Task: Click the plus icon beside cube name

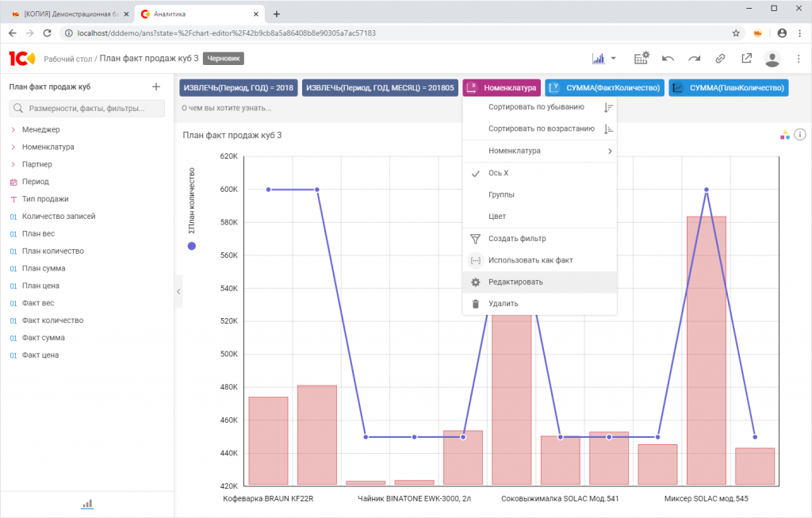Action: 156,86
